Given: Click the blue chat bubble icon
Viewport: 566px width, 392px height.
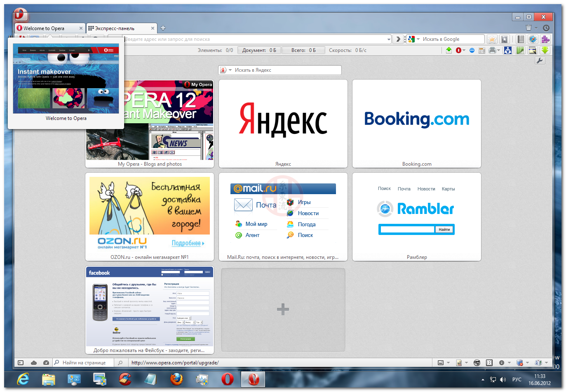Looking at the screenshot, I should pyautogui.click(x=472, y=50).
